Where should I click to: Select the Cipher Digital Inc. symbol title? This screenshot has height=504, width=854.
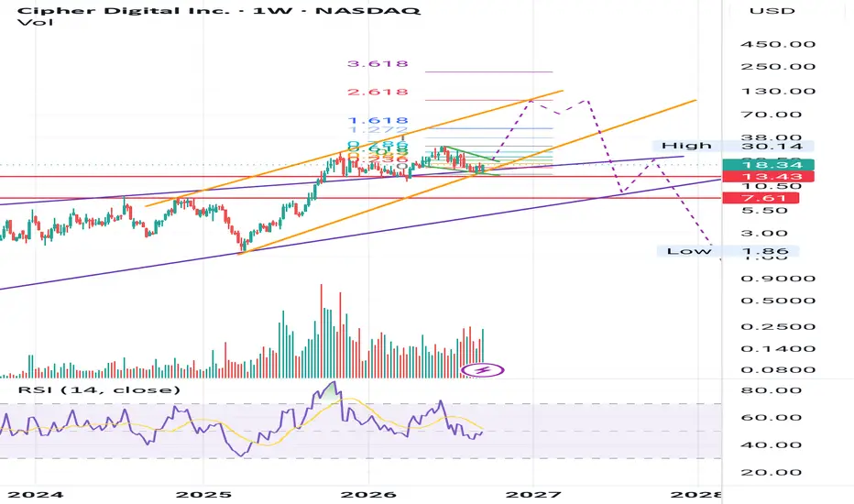(123, 10)
